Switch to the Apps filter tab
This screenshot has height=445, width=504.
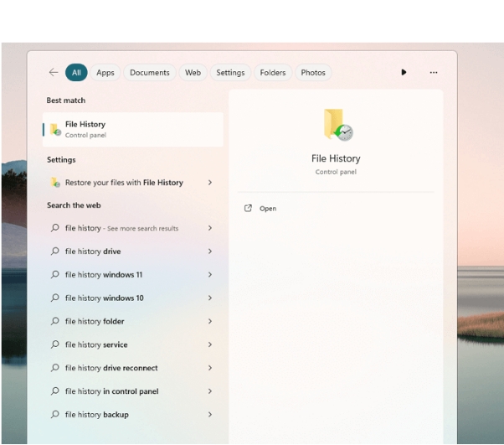(x=105, y=72)
